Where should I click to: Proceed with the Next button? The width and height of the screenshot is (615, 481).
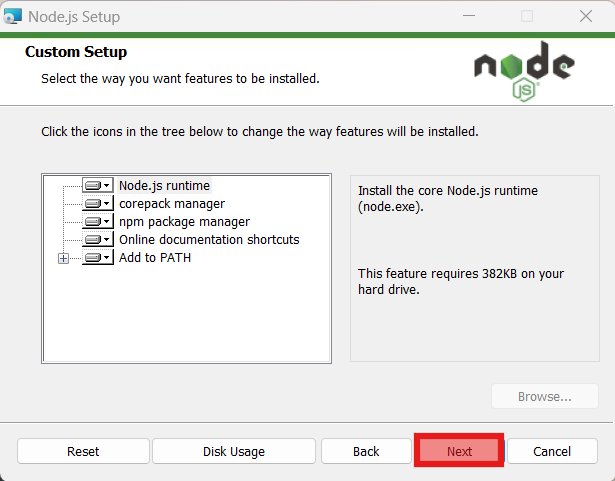pos(459,451)
